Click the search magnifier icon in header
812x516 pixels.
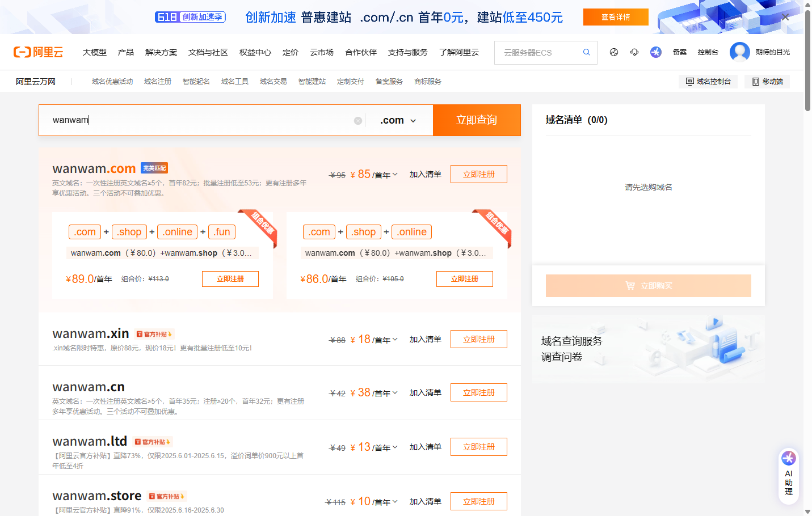[587, 52]
